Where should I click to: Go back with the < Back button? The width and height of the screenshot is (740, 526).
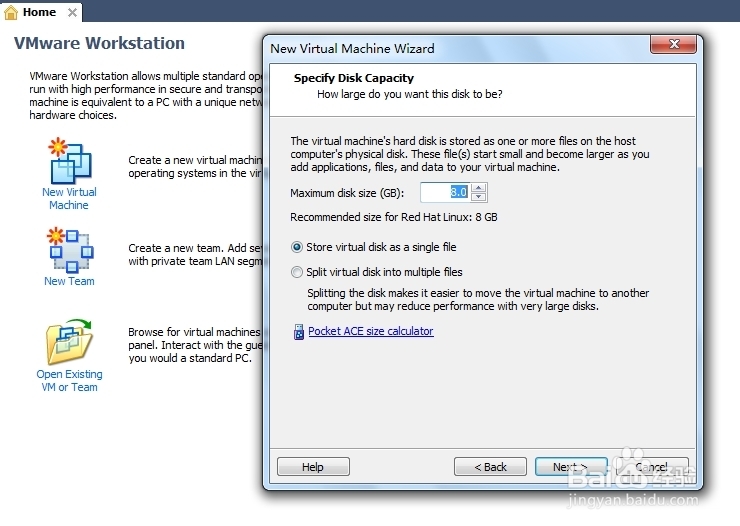pyautogui.click(x=490, y=467)
